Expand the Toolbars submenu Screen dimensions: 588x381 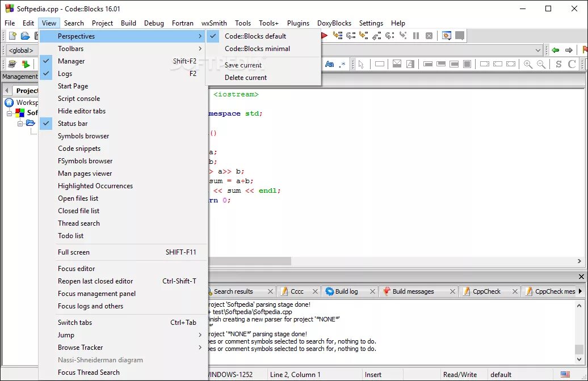123,48
